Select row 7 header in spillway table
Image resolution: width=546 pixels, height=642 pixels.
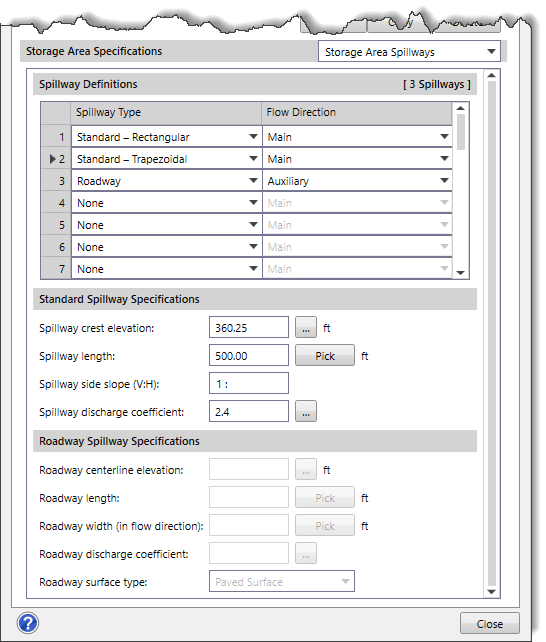(x=56, y=269)
